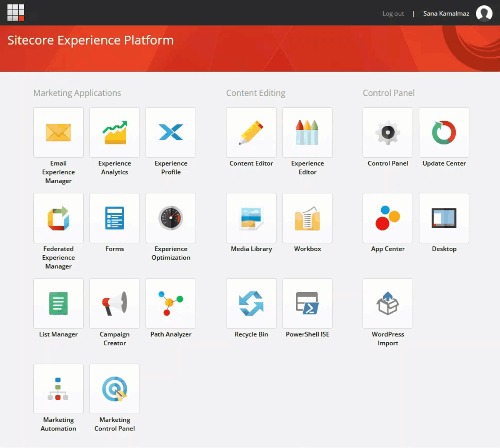Launch Path Analyzer nodes icon
The height and width of the screenshot is (448, 500).
(171, 304)
